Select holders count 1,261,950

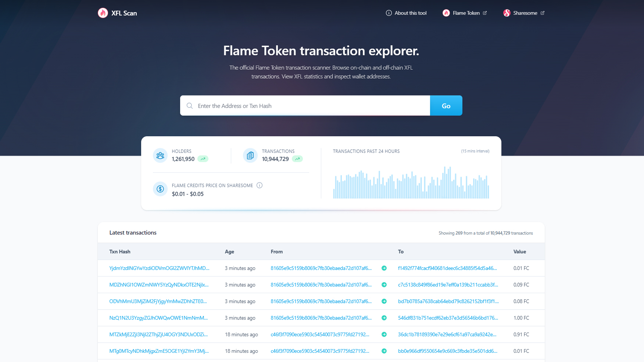183,159
